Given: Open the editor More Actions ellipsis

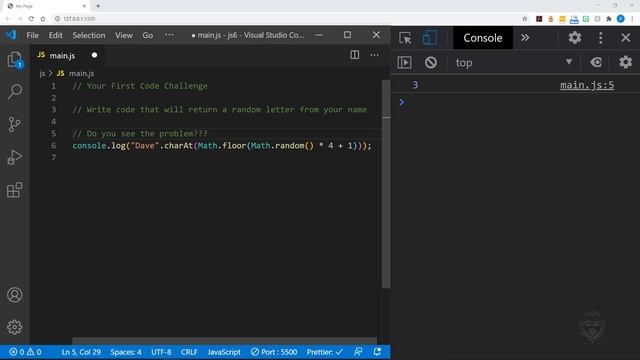Looking at the screenshot, I should point(374,55).
